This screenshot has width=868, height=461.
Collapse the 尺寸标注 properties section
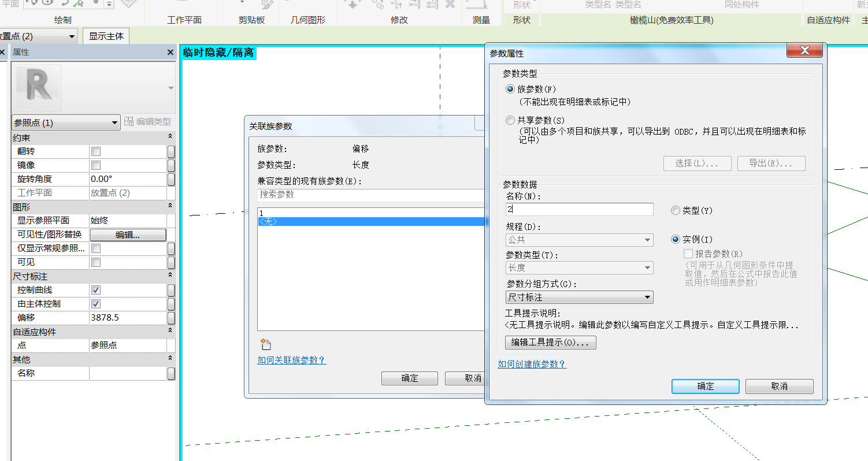pos(170,276)
